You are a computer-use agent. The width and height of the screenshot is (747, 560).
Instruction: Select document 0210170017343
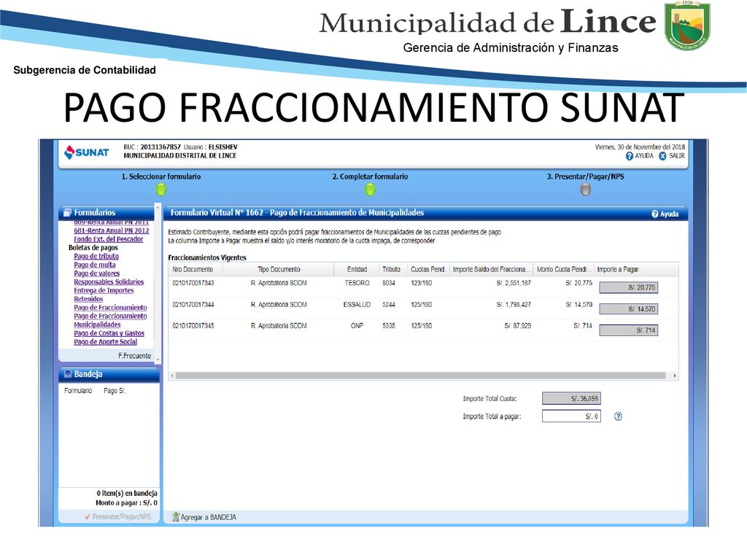(x=193, y=283)
